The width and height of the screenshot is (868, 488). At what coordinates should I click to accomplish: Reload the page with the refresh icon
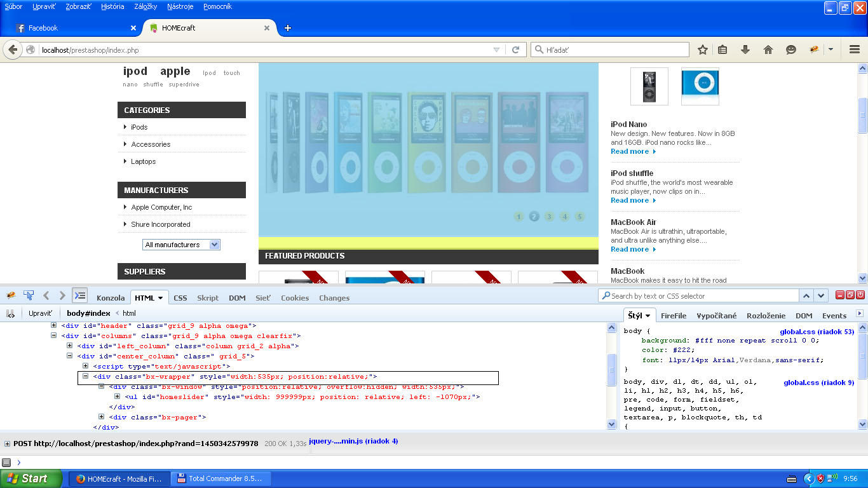tap(516, 50)
